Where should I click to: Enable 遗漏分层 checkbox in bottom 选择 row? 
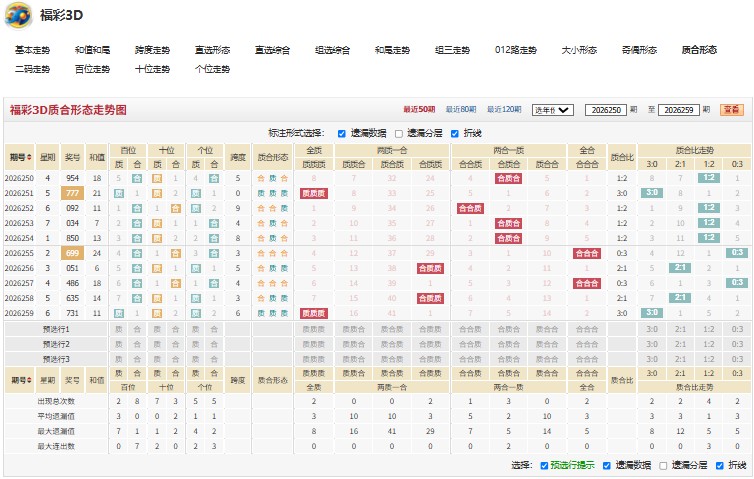(663, 466)
